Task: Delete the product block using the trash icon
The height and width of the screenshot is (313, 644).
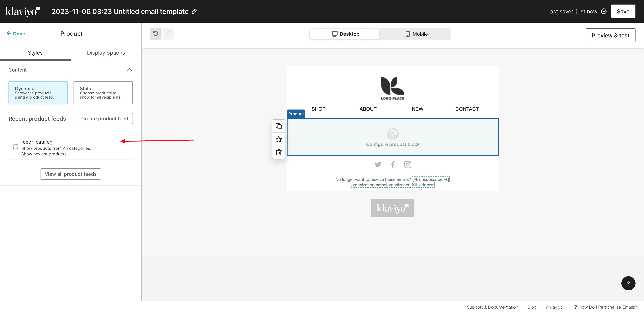Action: click(x=279, y=152)
